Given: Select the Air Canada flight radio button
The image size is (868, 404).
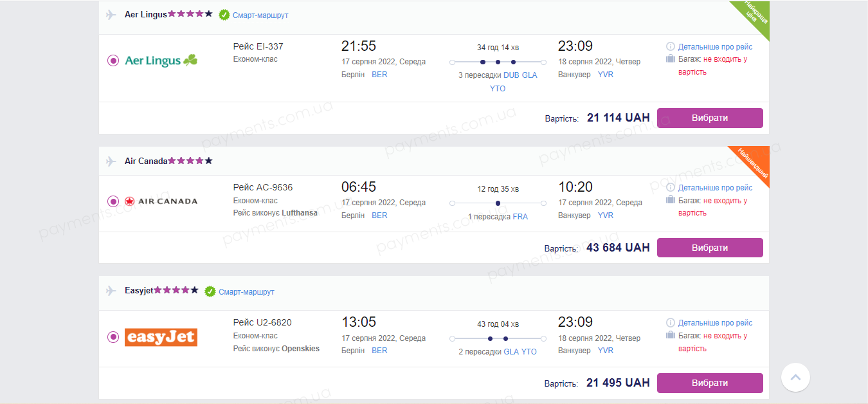Looking at the screenshot, I should coord(113,201).
